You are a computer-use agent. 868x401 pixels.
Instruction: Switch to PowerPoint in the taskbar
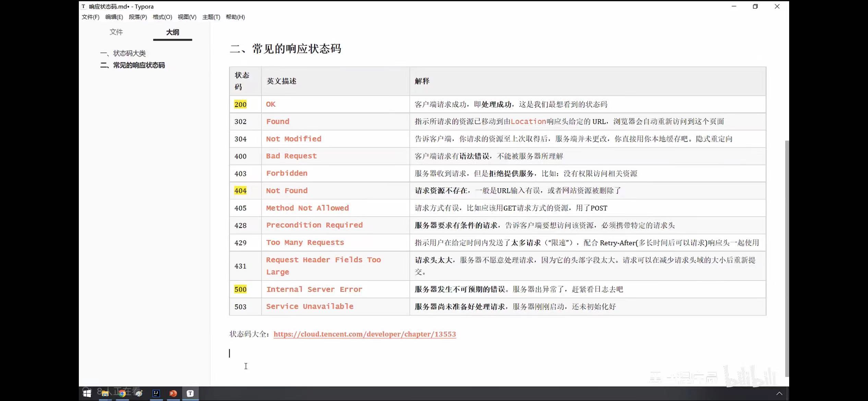173,393
